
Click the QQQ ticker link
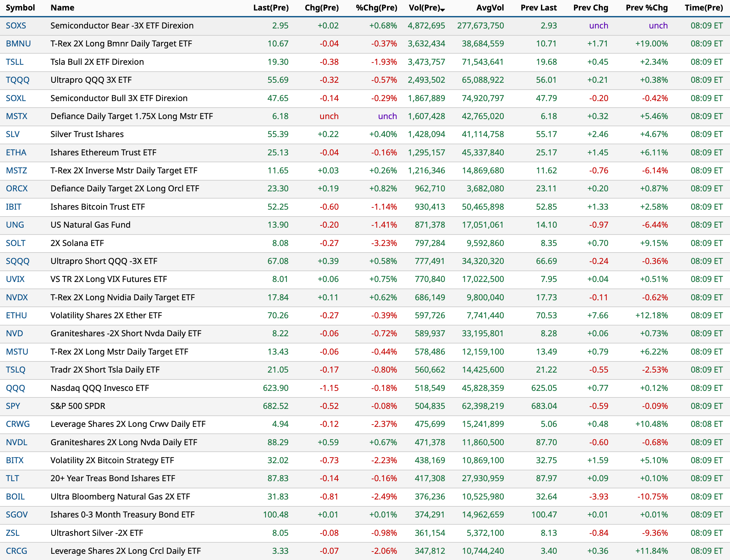(15, 388)
